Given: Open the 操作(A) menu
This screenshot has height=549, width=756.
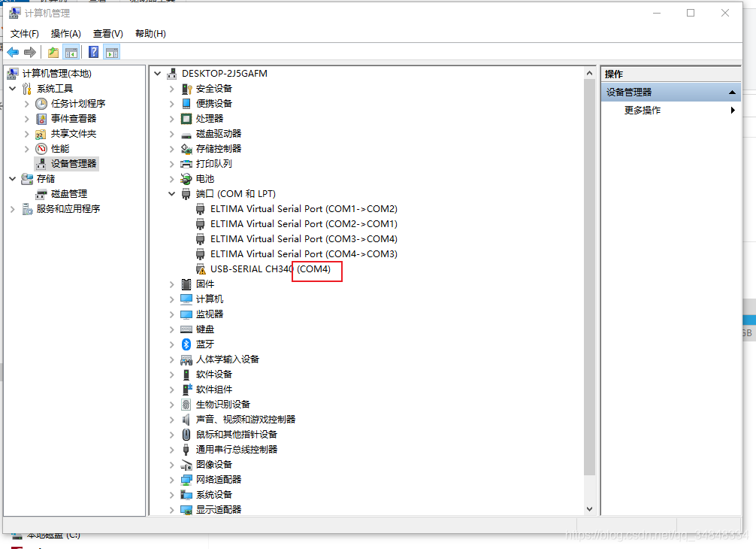Looking at the screenshot, I should point(66,33).
